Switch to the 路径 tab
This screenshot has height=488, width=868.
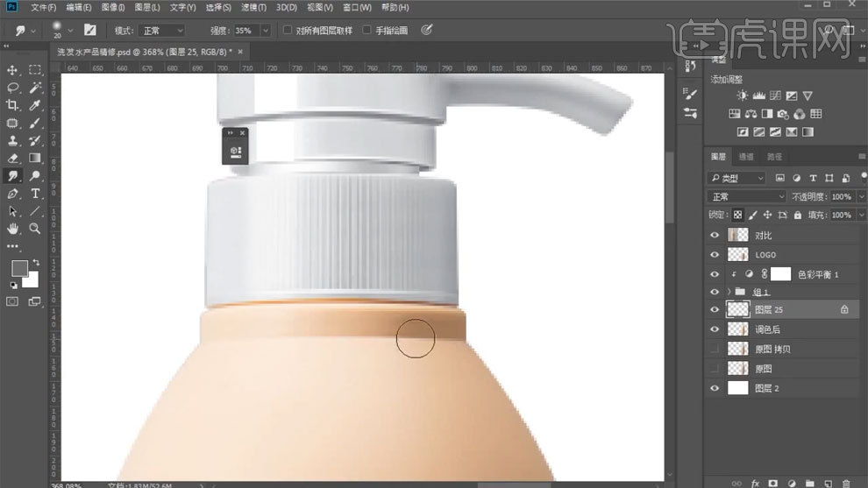pos(774,157)
